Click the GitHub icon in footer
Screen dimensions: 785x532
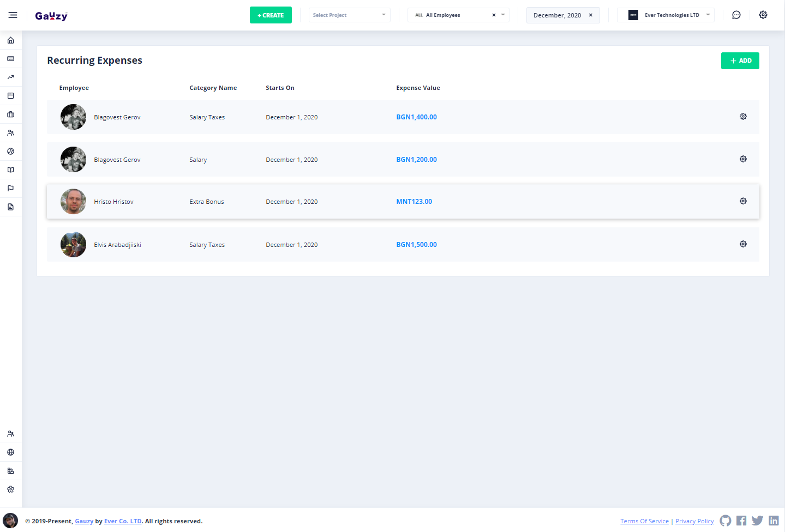[725, 521]
